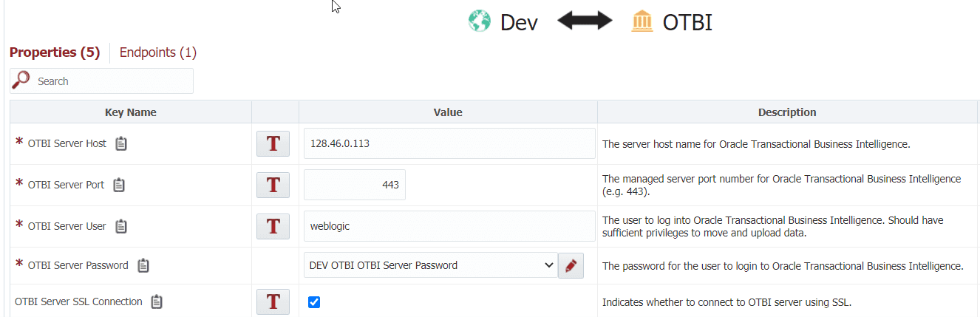This screenshot has height=317, width=980.
Task: Click the double-headed arrow between Dev and OTBI
Action: tap(585, 21)
